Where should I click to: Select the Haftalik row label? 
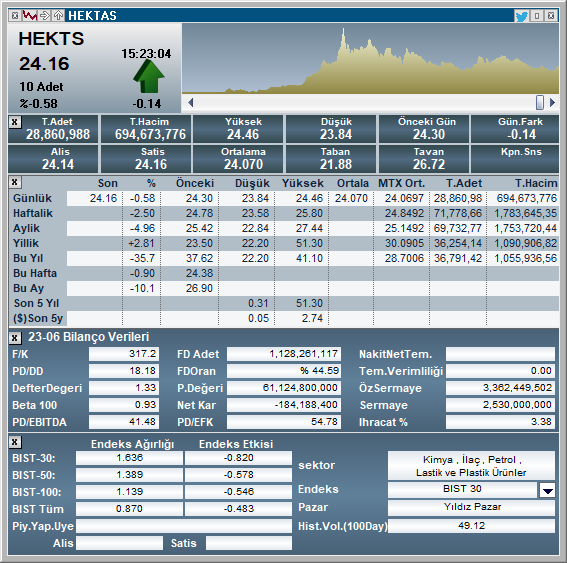(x=33, y=213)
